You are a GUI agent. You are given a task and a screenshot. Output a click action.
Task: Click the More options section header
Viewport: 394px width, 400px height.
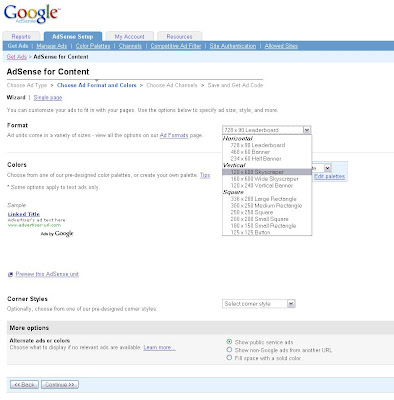point(200,328)
